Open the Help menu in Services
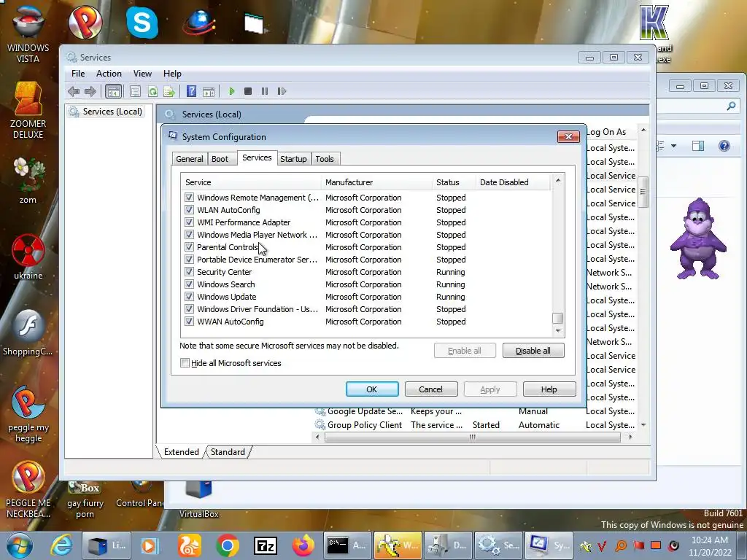 (172, 74)
